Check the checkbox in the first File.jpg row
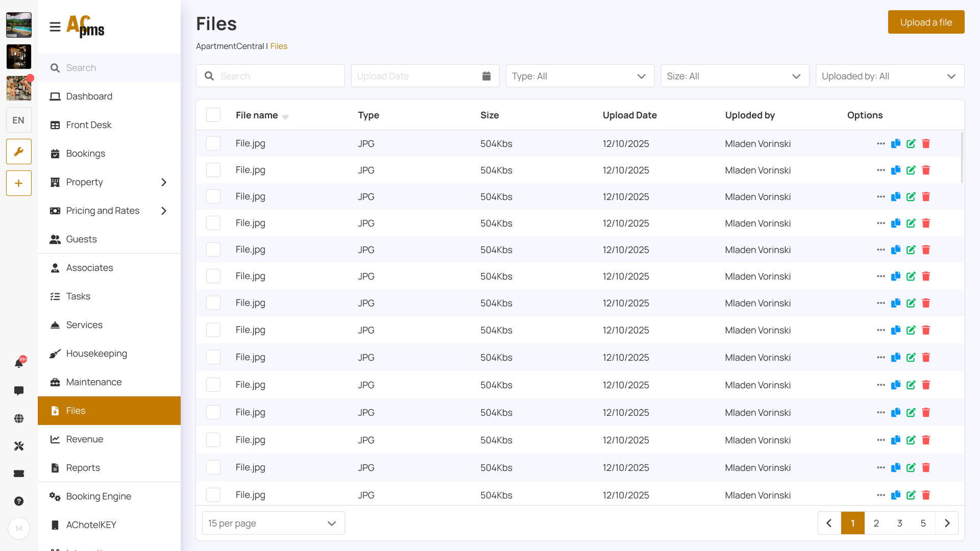Screen dimensions: 980x551 (x=213, y=144)
